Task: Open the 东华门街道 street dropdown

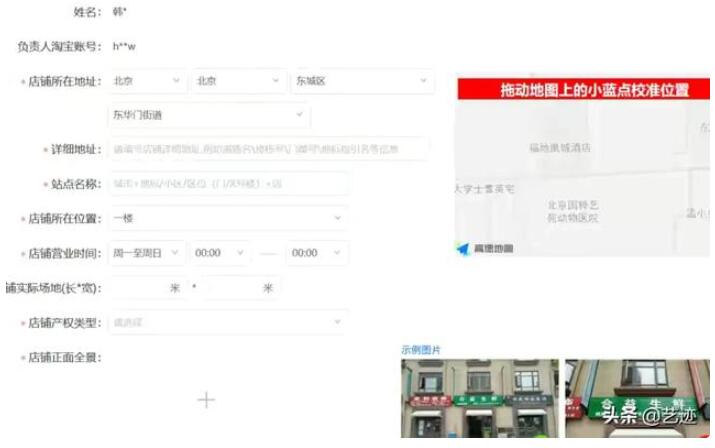Action: 208,115
